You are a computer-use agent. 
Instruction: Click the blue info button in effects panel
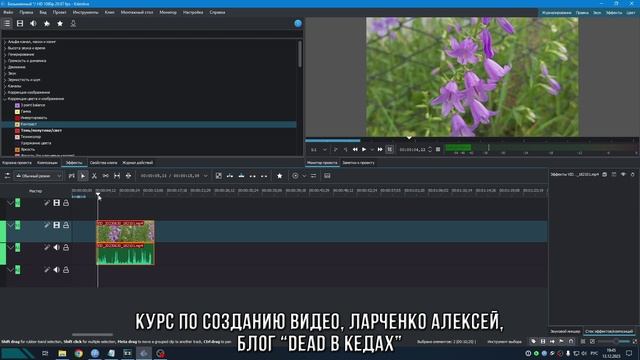click(x=298, y=24)
